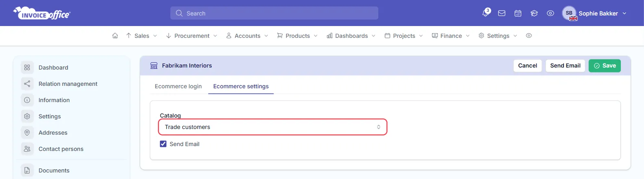Click the Fabrikam Interiors store icon
Image resolution: width=644 pixels, height=179 pixels.
click(x=154, y=65)
